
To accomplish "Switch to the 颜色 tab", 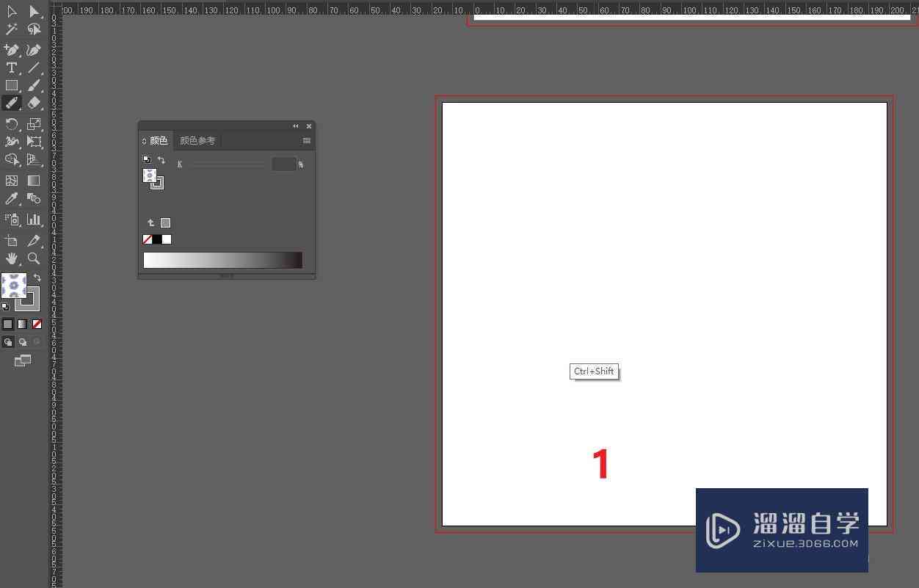I will [159, 140].
